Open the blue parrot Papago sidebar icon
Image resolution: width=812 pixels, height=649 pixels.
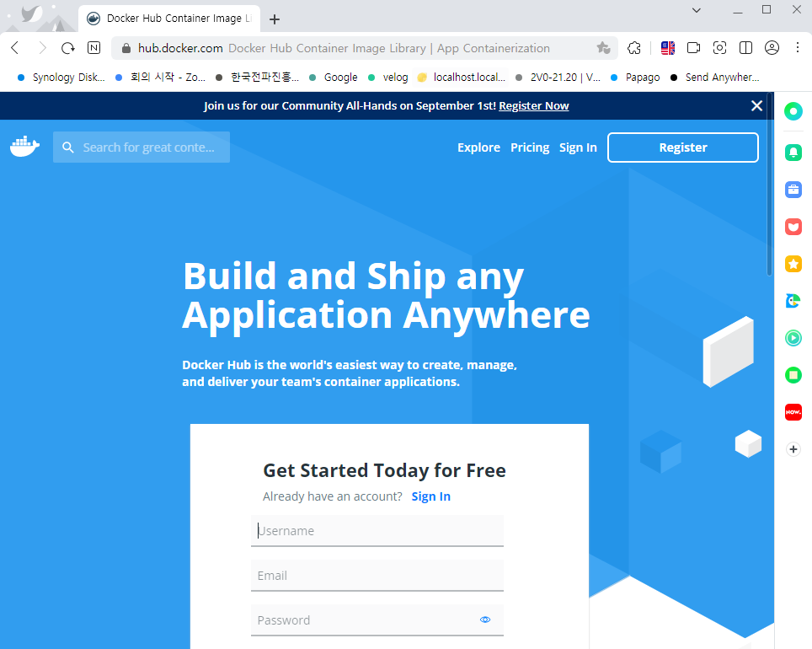[793, 301]
